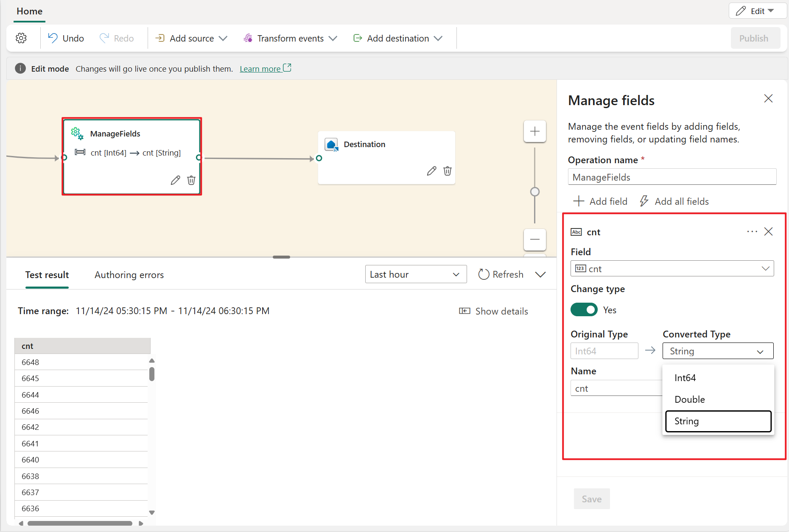
Task: Click the table cell 6641
Action: [x=81, y=443]
